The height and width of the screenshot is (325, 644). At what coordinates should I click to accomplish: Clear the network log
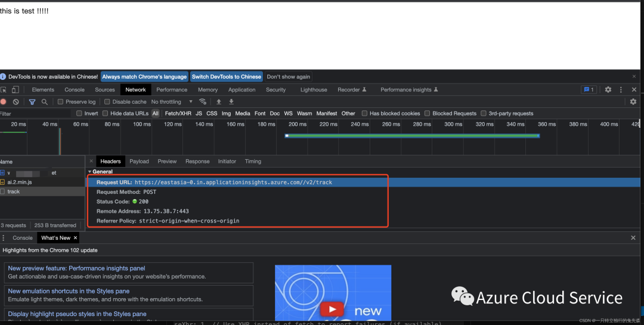pyautogui.click(x=16, y=101)
